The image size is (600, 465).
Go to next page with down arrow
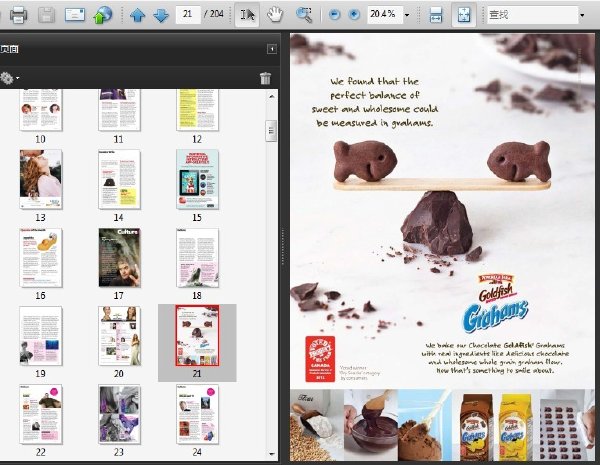coord(161,15)
